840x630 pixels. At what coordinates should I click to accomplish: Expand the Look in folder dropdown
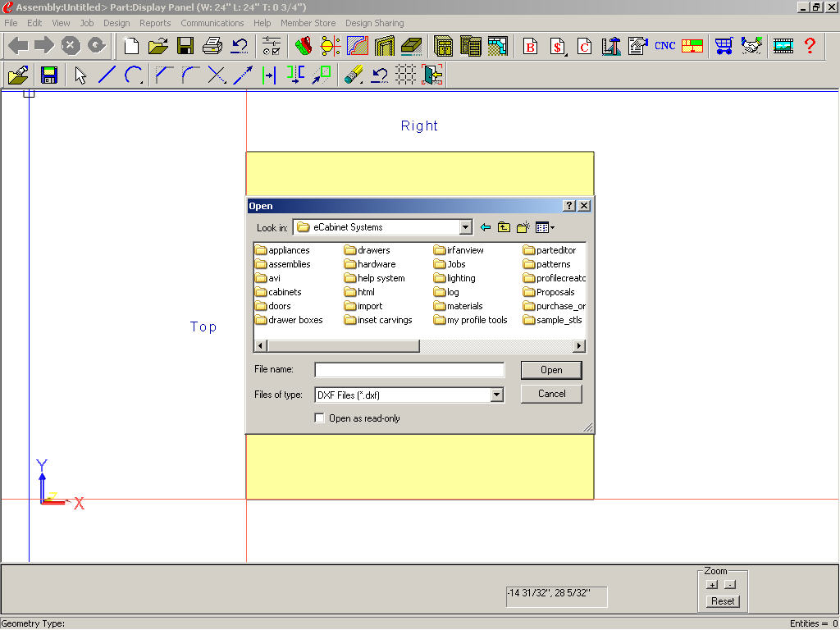(466, 227)
